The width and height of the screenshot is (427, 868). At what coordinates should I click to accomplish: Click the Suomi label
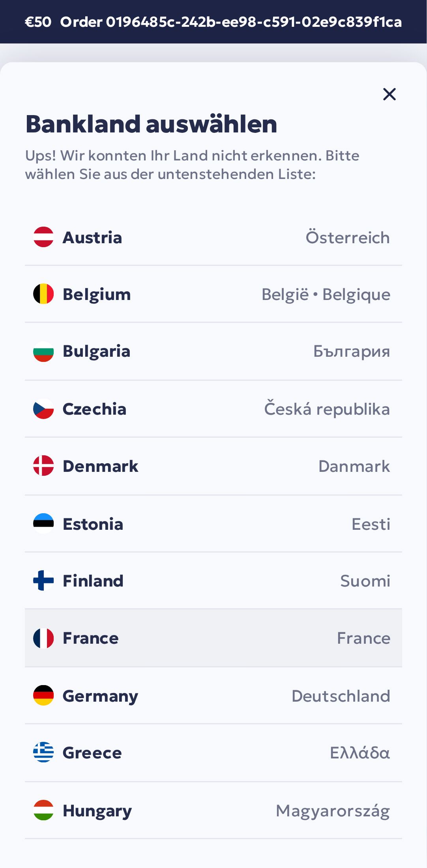point(365,581)
